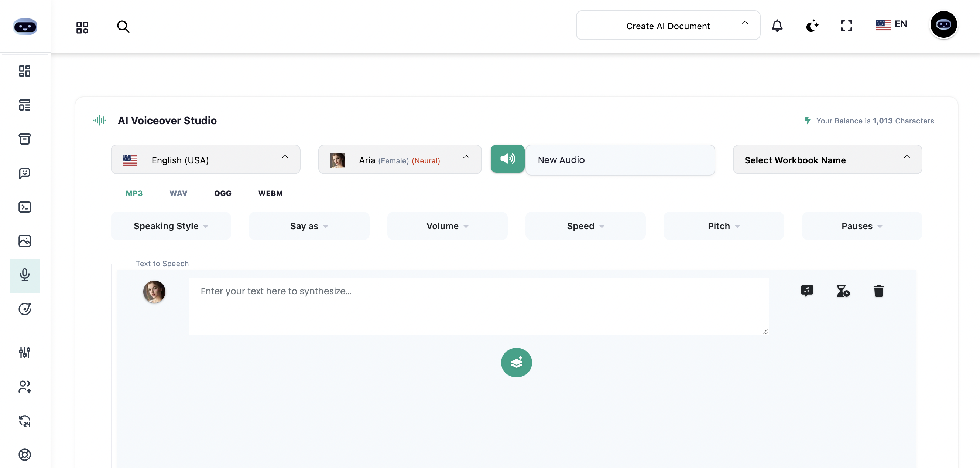Toggle dark mode with the moon icon
This screenshot has height=468, width=980.
click(x=812, y=26)
